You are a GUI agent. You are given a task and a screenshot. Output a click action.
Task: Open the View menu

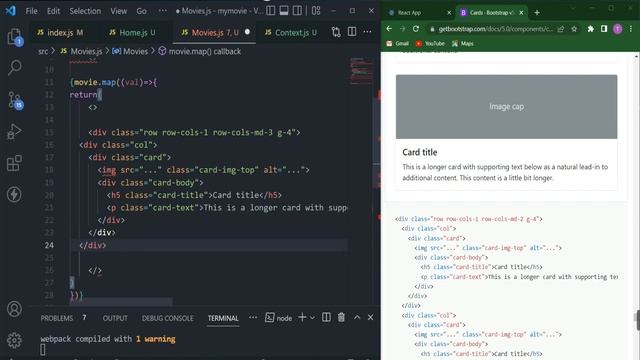pos(118,11)
